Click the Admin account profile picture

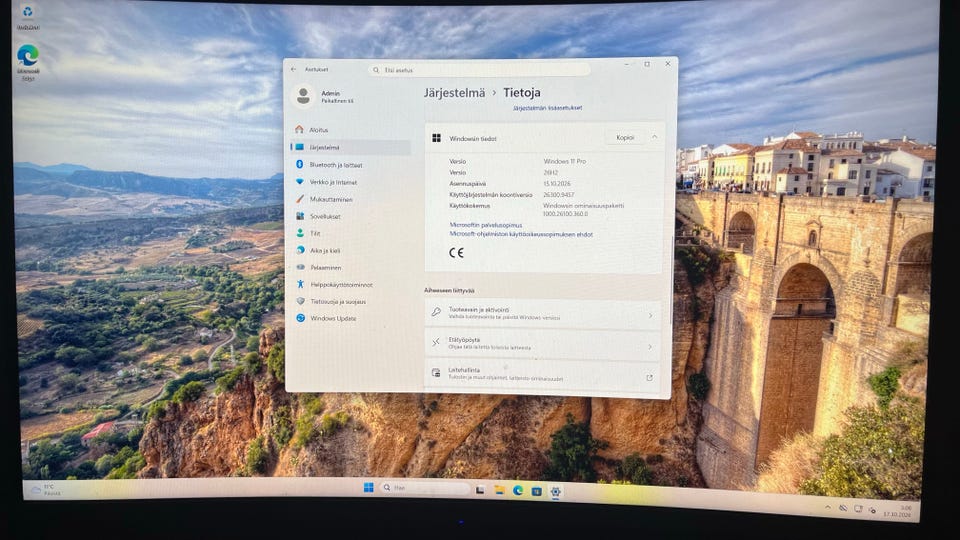(x=302, y=96)
